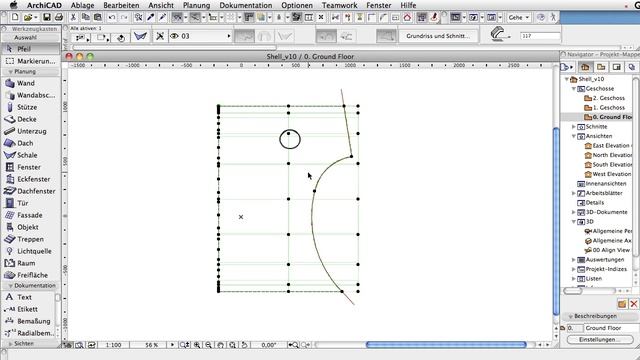This screenshot has width=640, height=360.
Task: Open the Bearbeiten menu
Action: 121,5
